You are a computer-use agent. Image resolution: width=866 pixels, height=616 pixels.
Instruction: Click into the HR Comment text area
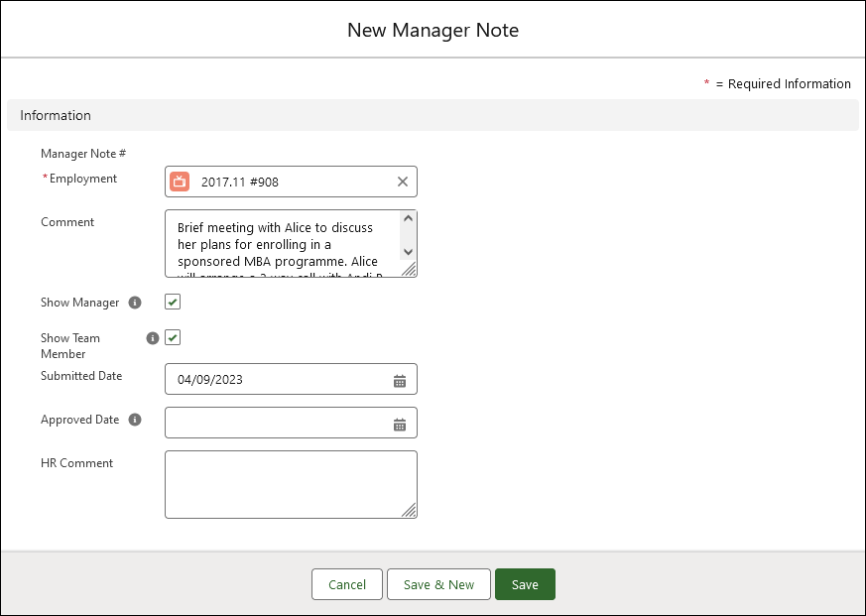(291, 484)
